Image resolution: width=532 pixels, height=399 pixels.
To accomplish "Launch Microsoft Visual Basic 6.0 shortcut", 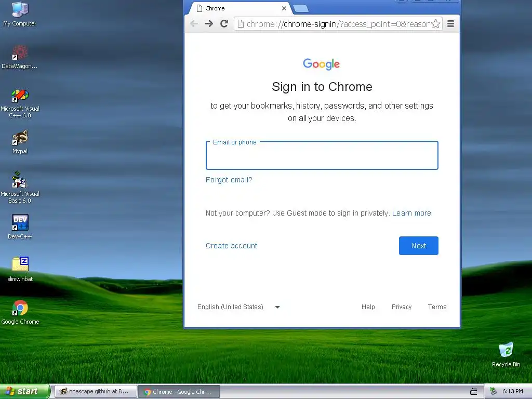I will [20, 188].
